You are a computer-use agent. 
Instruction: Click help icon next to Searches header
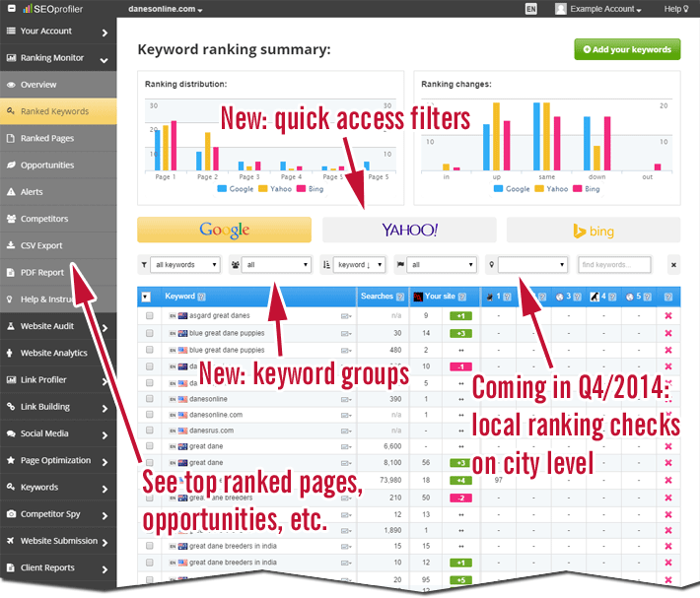pos(399,297)
